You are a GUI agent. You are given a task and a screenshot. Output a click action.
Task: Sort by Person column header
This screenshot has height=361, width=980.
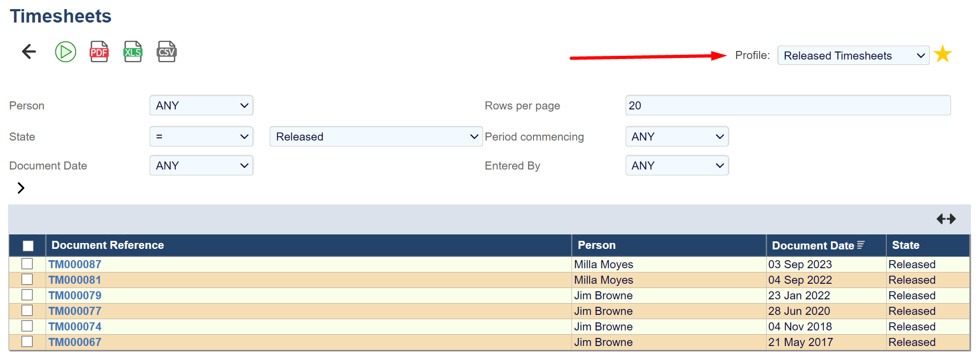(596, 245)
